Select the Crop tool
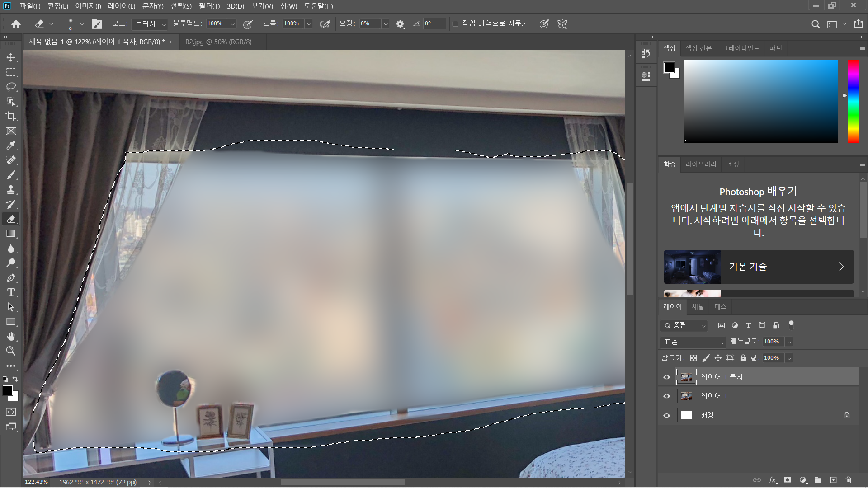 point(11,116)
